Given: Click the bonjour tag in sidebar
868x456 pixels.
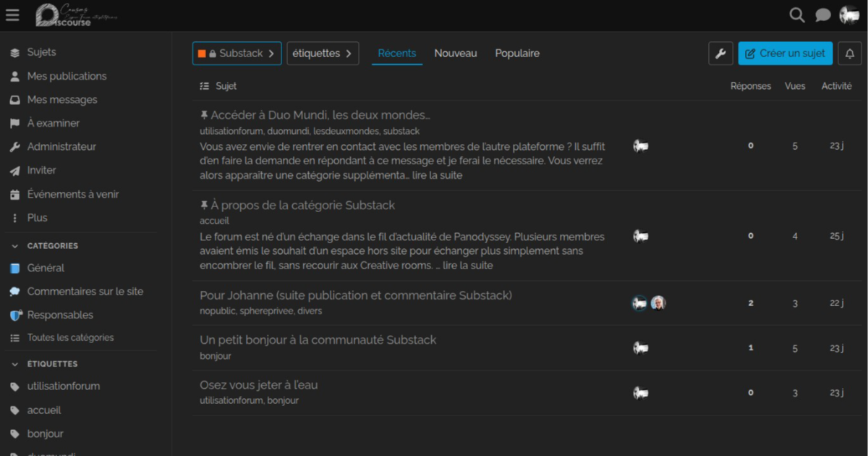Looking at the screenshot, I should [46, 434].
